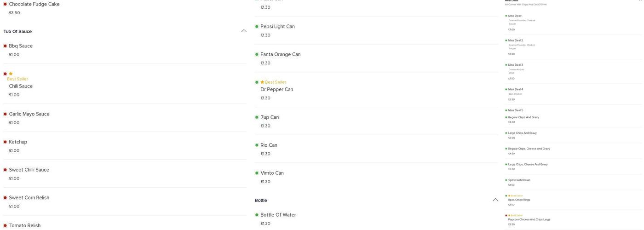Image resolution: width=644 pixels, height=230 pixels.
Task: Select Bottle Of Water
Action: 278,215
